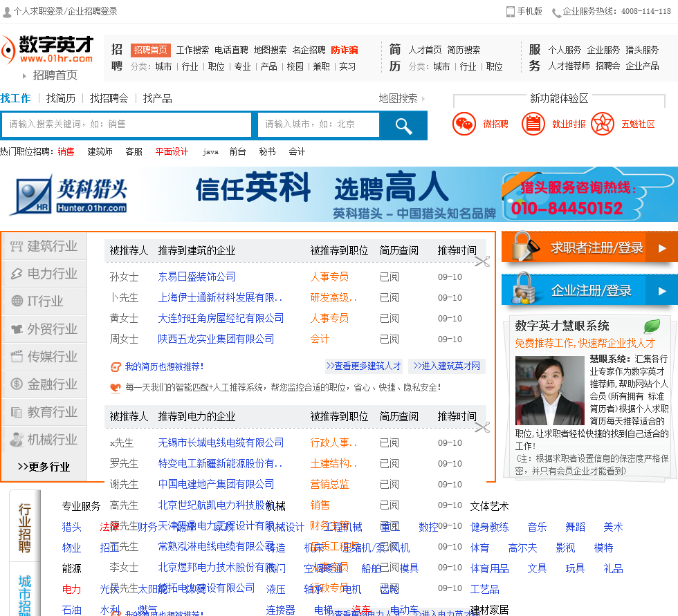Open 无锡市长城电线电缆有限公司 link
Image resolution: width=678 pixels, height=616 pixels.
pyautogui.click(x=221, y=442)
